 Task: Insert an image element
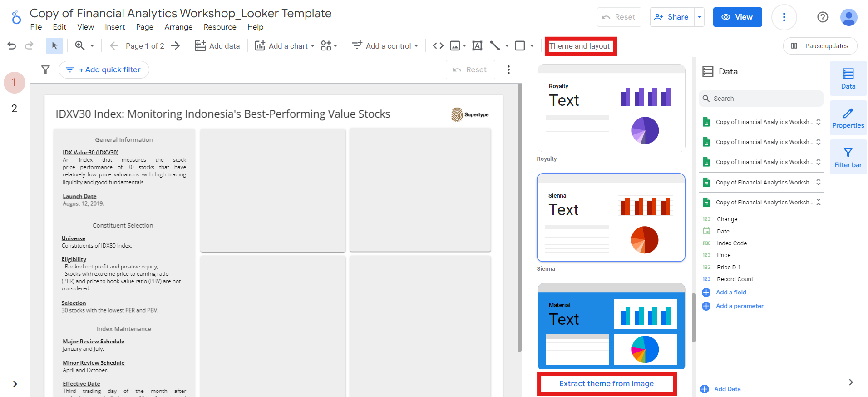[455, 46]
